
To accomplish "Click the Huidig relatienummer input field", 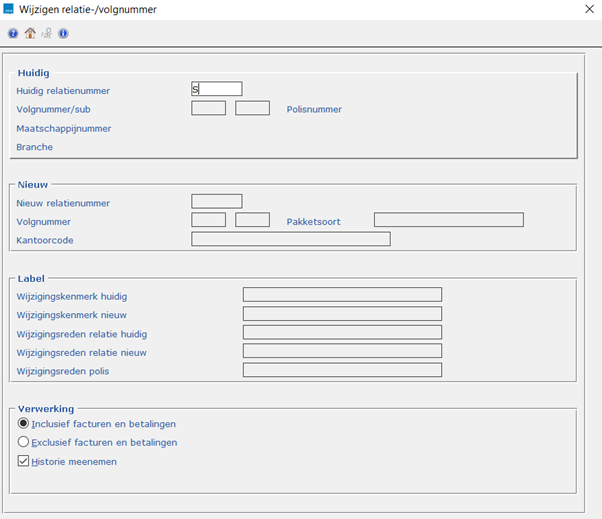I will (x=217, y=89).
